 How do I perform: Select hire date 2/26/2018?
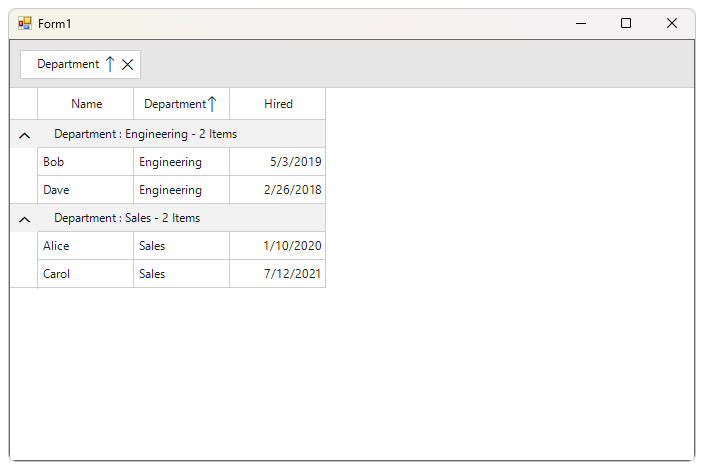[x=277, y=190]
